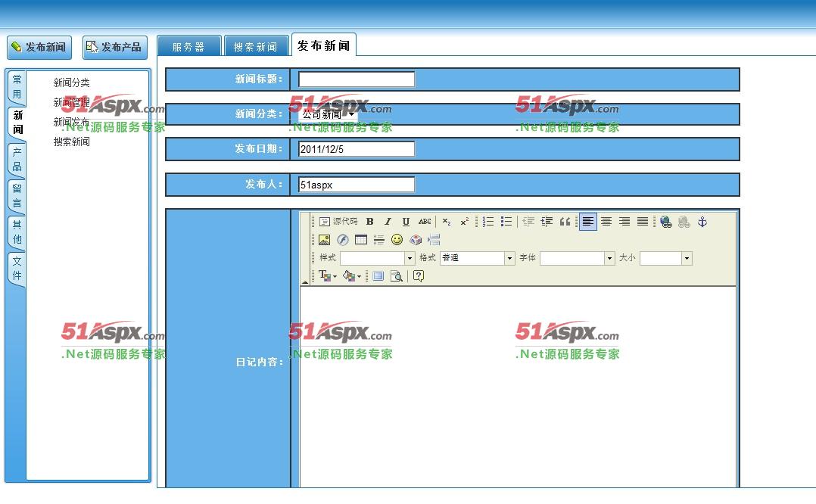Click the 源代码 source view button

338,222
